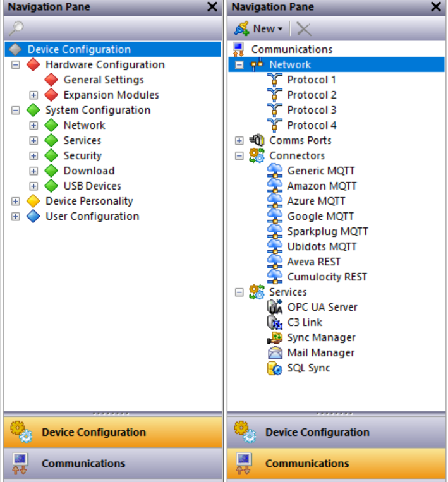Expand the Device Personality node

point(16,202)
